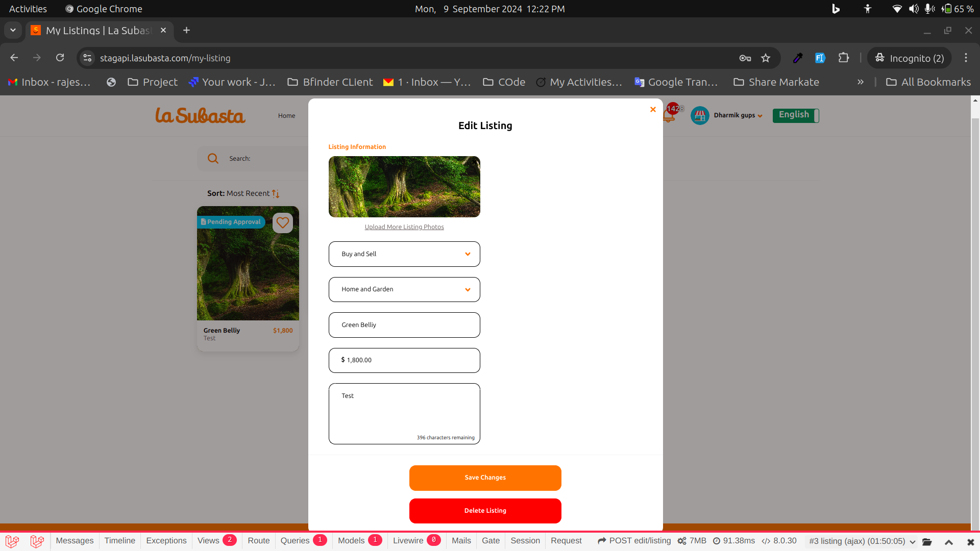Viewport: 980px width, 551px height.
Task: Click the Delete Listing red button
Action: coord(485,510)
